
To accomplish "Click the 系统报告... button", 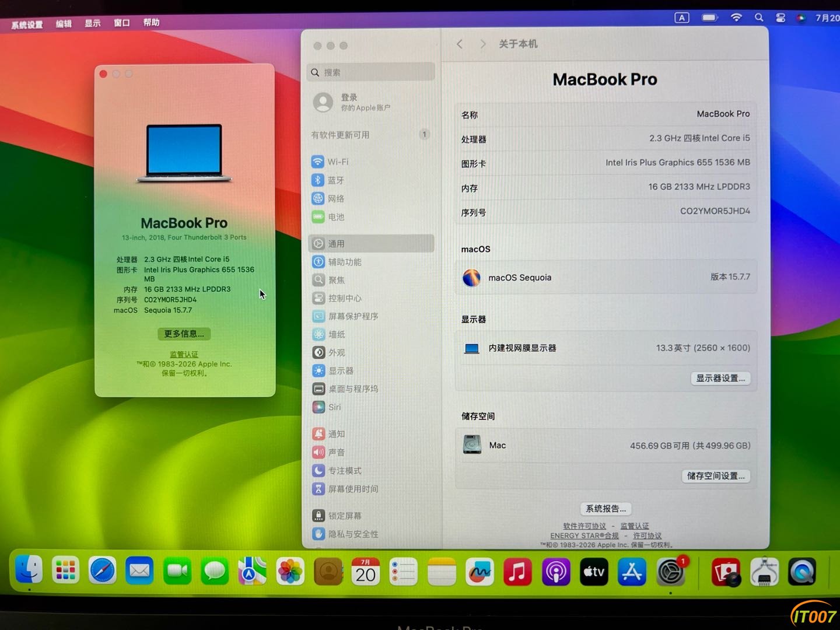I will 605,509.
